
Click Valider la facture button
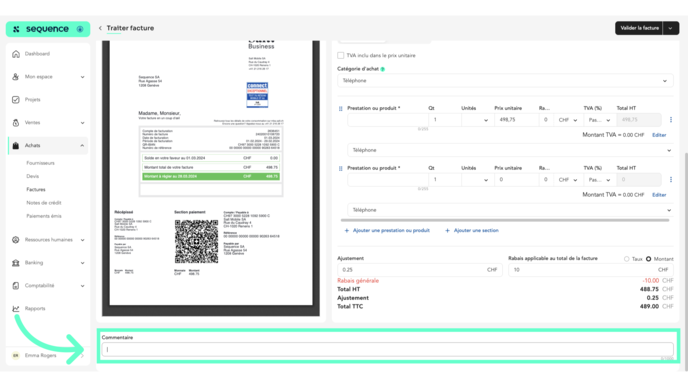[639, 28]
